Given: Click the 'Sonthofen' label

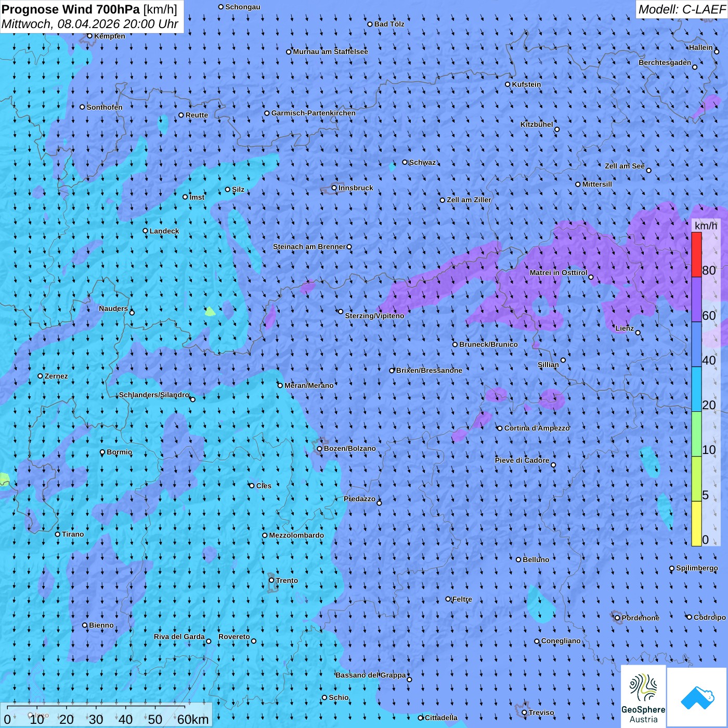Looking at the screenshot, I should coord(105,107).
